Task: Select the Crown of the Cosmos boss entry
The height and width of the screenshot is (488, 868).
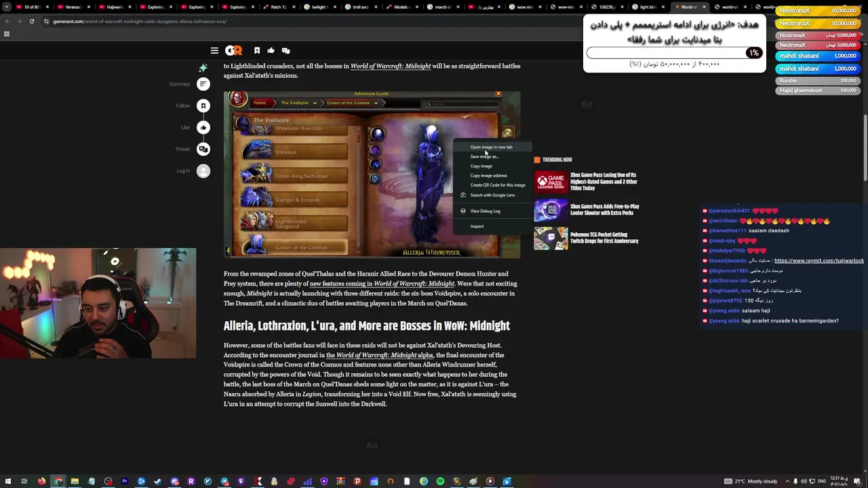Action: (295, 247)
